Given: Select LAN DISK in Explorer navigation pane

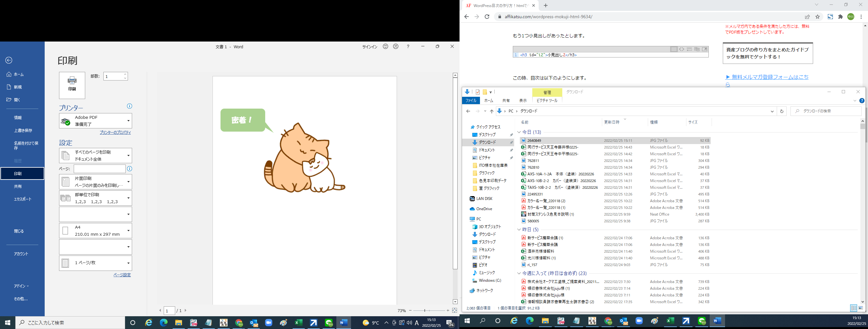Looking at the screenshot, I should coord(484,199).
